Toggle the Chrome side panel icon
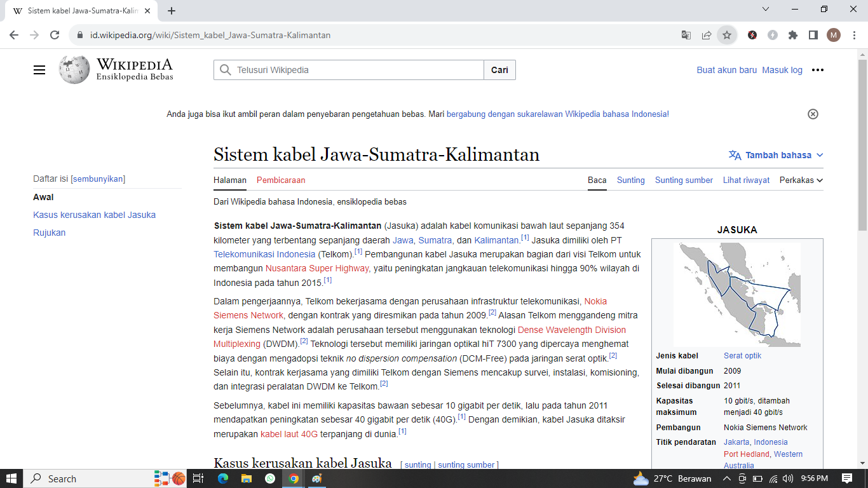Image resolution: width=868 pixels, height=488 pixels. point(813,35)
